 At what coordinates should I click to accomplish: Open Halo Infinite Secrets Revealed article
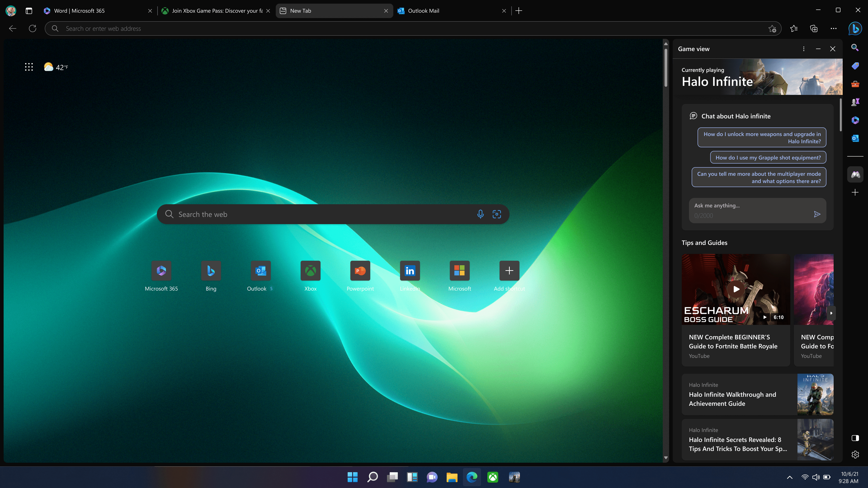(757, 439)
